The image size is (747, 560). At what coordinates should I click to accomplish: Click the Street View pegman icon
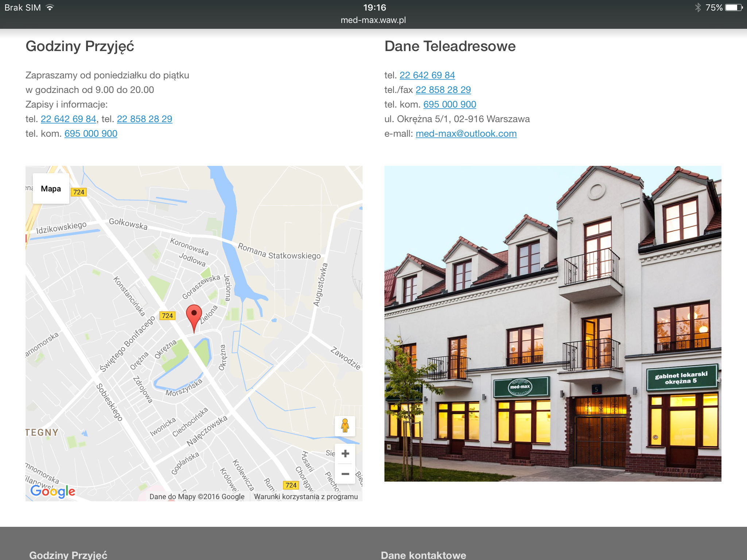pyautogui.click(x=345, y=426)
